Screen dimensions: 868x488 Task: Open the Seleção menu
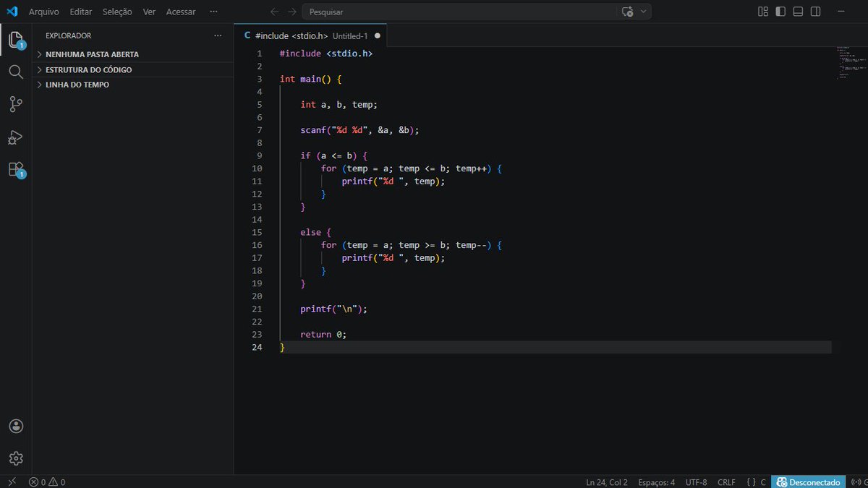click(x=117, y=12)
